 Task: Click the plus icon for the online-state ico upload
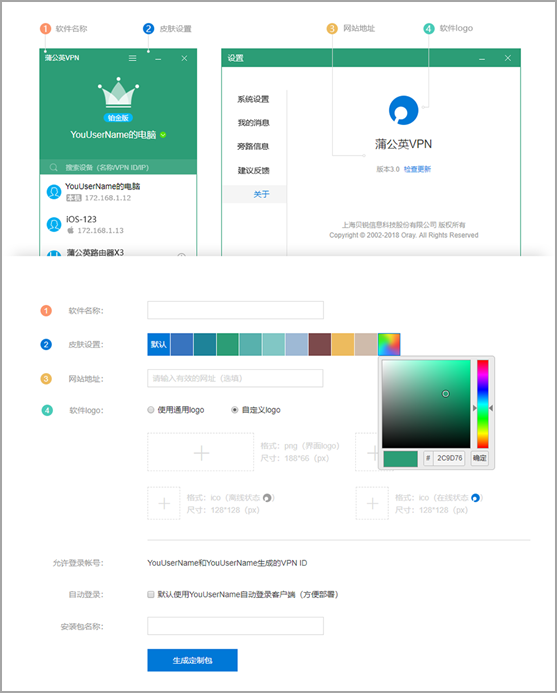click(x=372, y=503)
